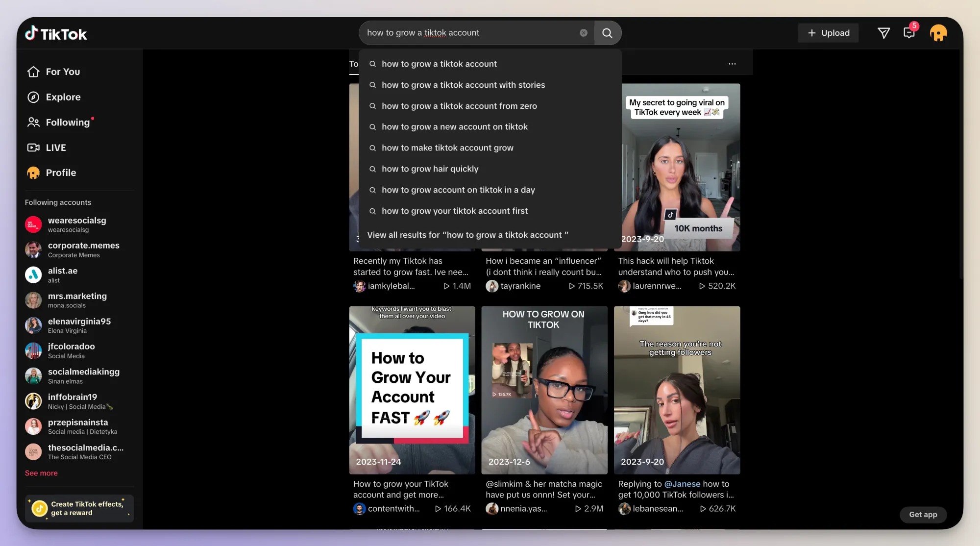
Task: Click the Get app button
Action: (923, 514)
